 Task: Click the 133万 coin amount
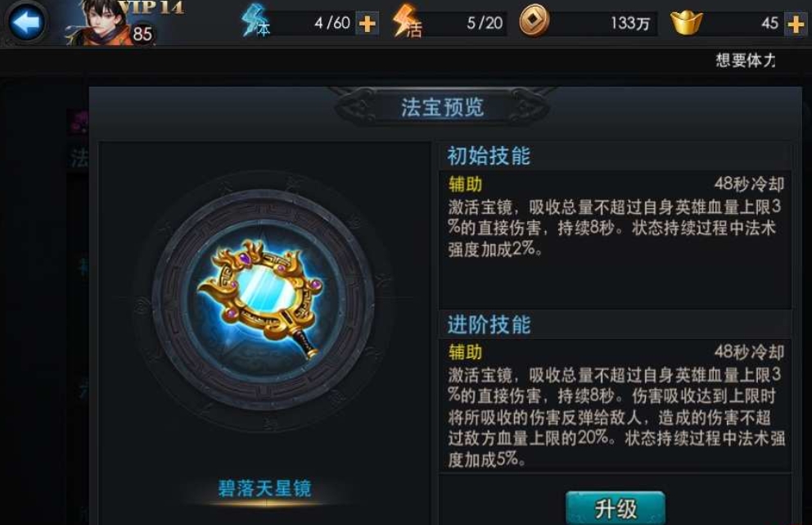629,23
